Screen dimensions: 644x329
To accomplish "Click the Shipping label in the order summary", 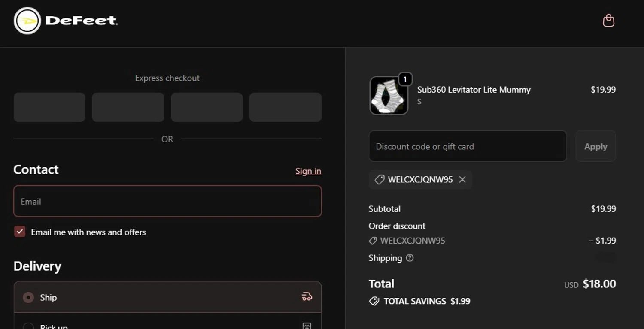I will pyautogui.click(x=385, y=258).
